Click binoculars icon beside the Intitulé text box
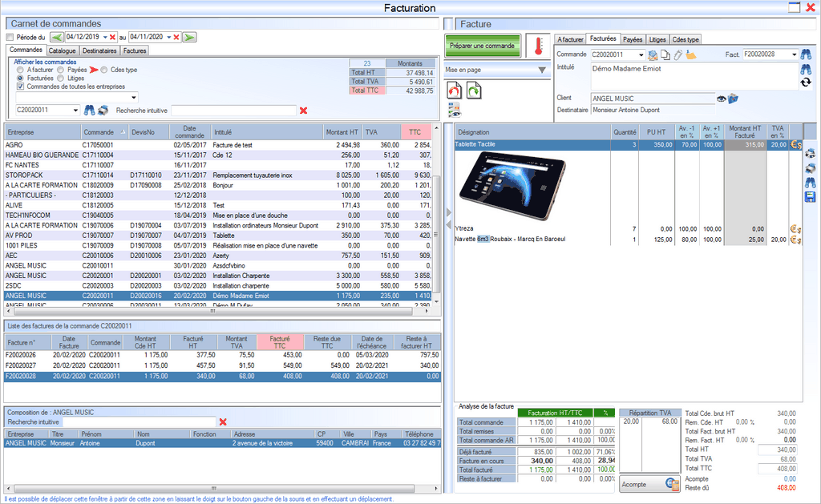Image resolution: width=821 pixels, height=504 pixels. [x=806, y=69]
